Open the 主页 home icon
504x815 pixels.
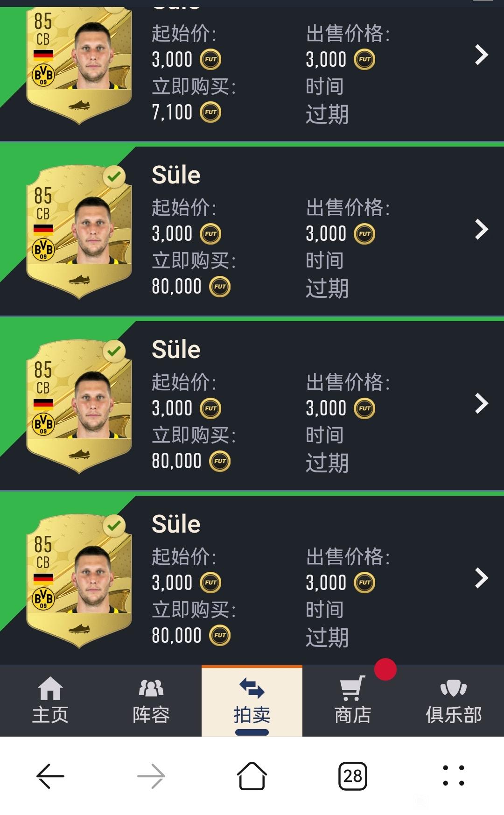point(50,689)
